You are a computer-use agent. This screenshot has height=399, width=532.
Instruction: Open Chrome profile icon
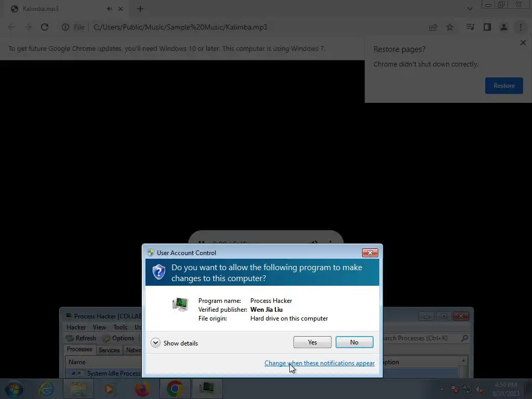(504, 27)
